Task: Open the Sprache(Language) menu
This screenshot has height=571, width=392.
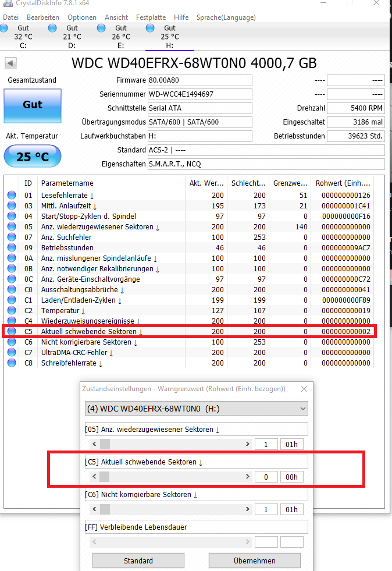Action: [x=226, y=17]
